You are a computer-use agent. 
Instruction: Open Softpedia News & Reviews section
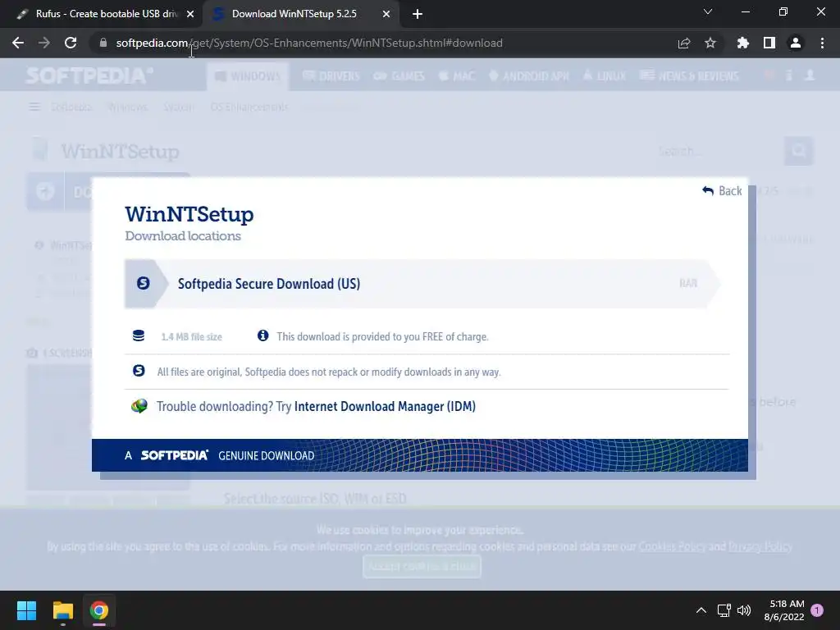(689, 76)
